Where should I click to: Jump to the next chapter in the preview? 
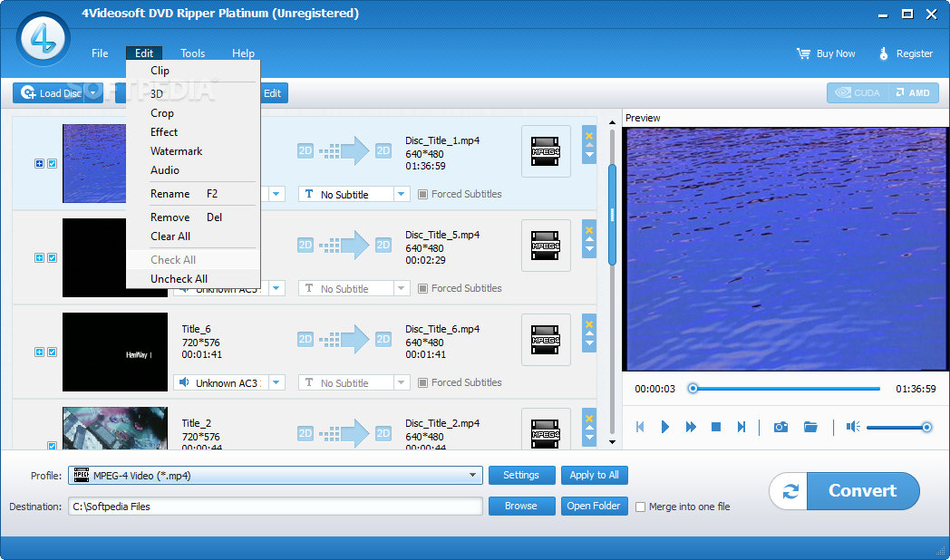click(x=741, y=427)
